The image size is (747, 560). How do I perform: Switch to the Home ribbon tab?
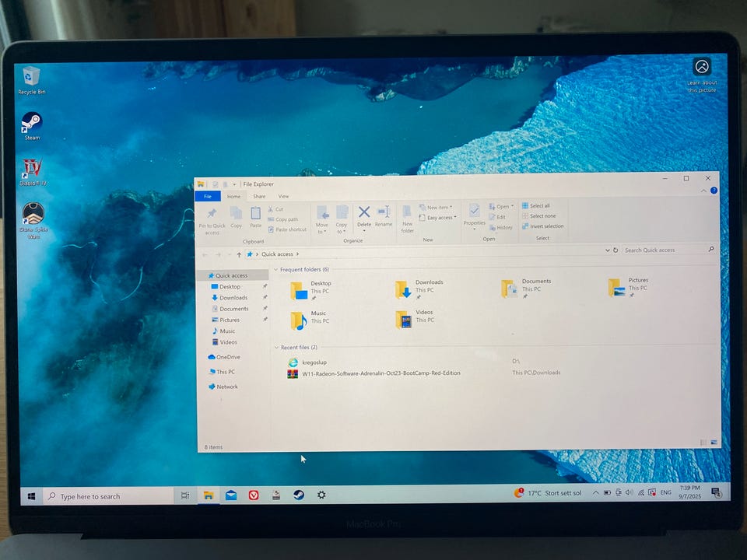[233, 196]
